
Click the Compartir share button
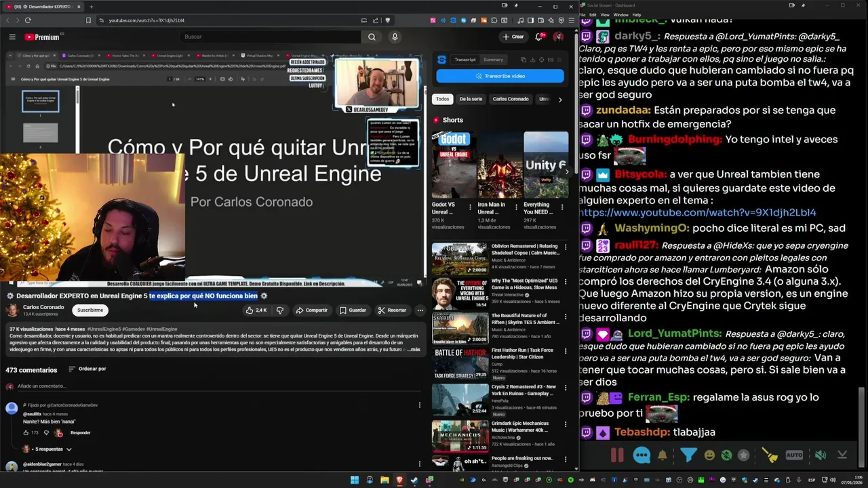[311, 310]
